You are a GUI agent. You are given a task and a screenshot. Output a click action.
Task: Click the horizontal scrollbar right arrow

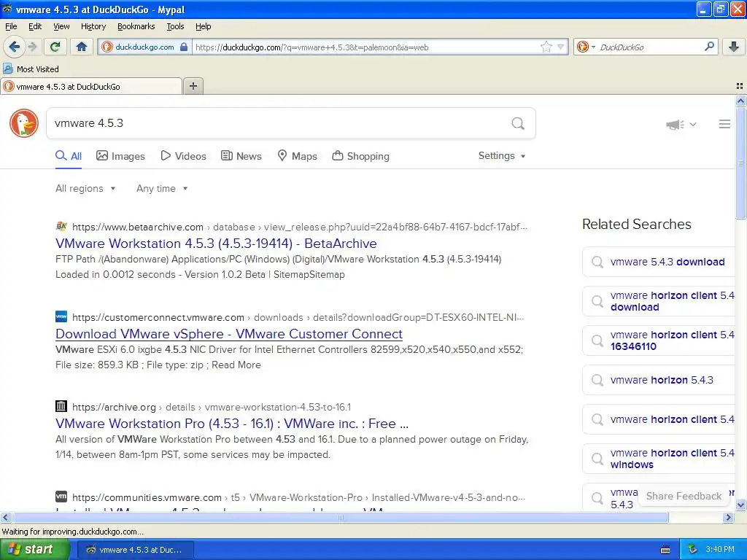[x=729, y=517]
